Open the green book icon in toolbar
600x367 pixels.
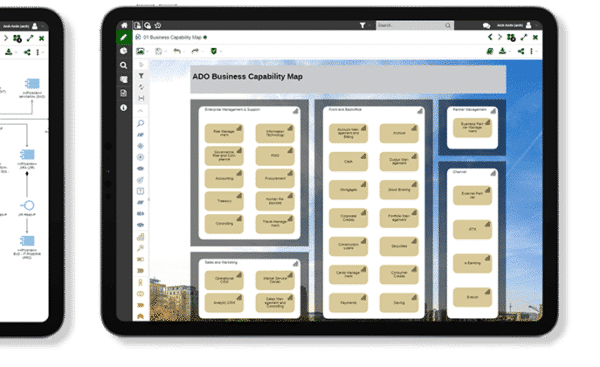click(x=489, y=51)
